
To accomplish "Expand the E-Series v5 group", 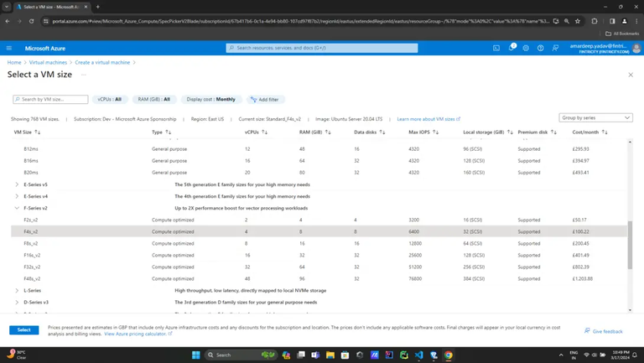I will (x=17, y=184).
